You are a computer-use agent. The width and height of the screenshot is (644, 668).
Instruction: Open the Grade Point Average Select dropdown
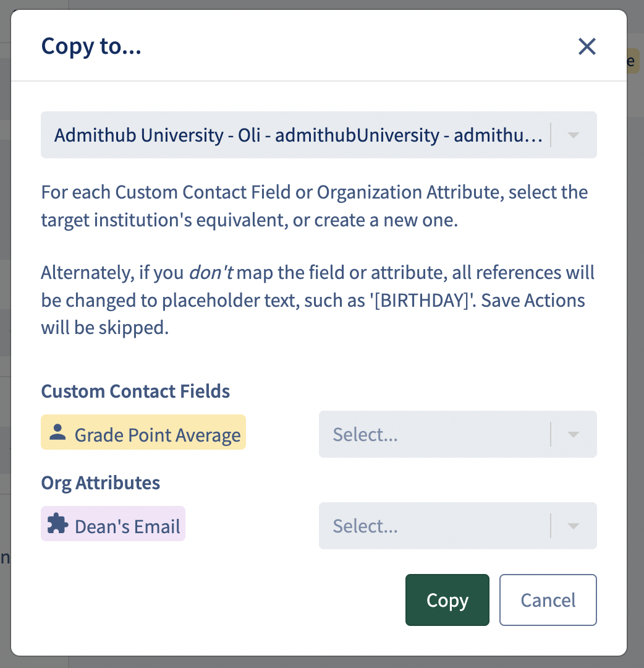pyautogui.click(x=457, y=434)
